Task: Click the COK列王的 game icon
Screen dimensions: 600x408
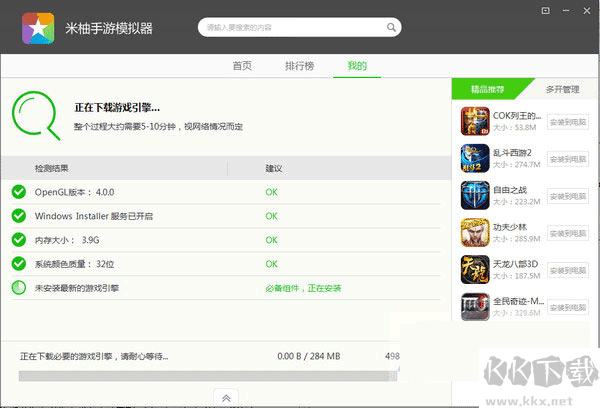Action: click(x=475, y=121)
